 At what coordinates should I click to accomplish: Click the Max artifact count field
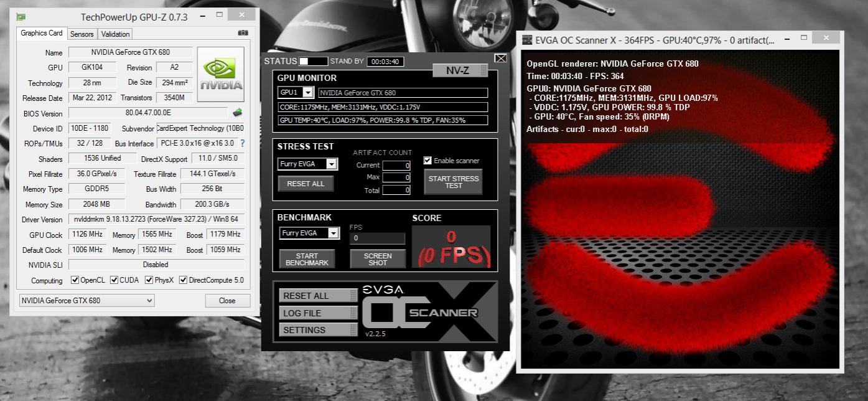(x=396, y=177)
